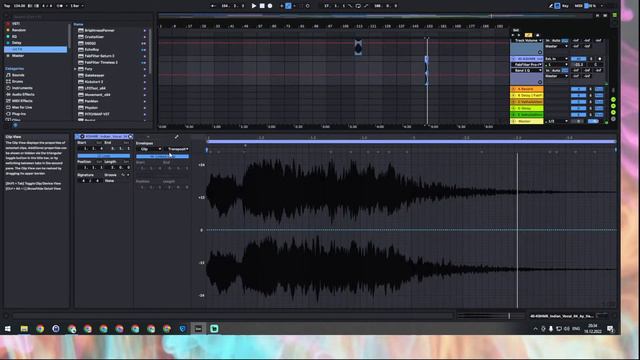Expand arrow beside Crystallizer entry
This screenshot has height=360, width=640.
click(144, 37)
